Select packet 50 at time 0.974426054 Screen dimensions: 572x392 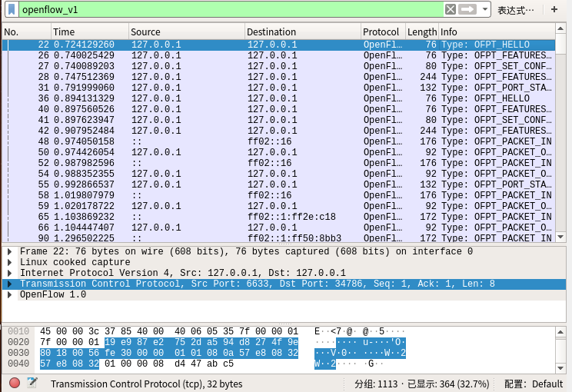pyautogui.click(x=279, y=152)
